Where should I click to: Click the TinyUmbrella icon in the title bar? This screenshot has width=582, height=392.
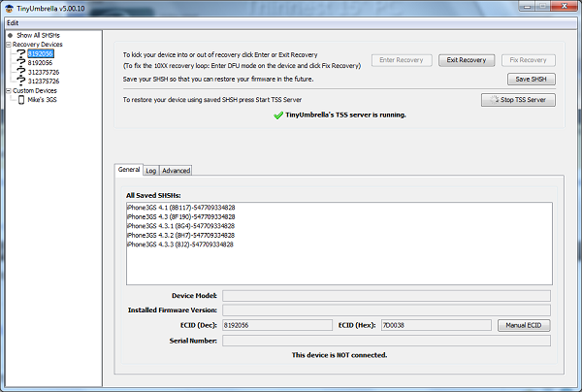pos(10,8)
